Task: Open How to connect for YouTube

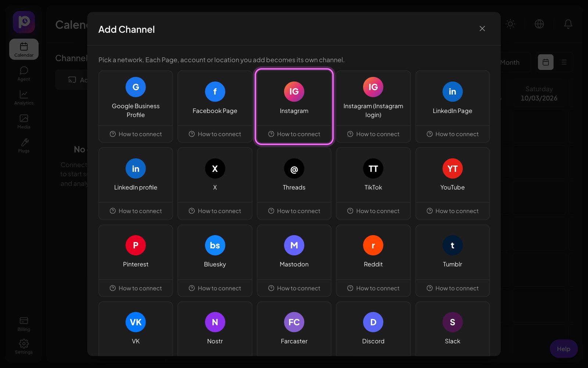Action: click(x=452, y=211)
